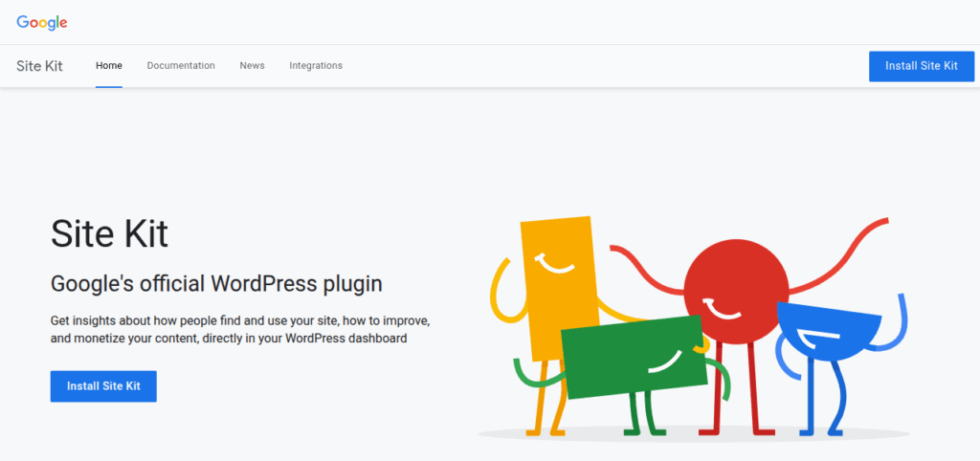The height and width of the screenshot is (461, 980).
Task: Click Install Site Kit button below description
Action: 103,386
